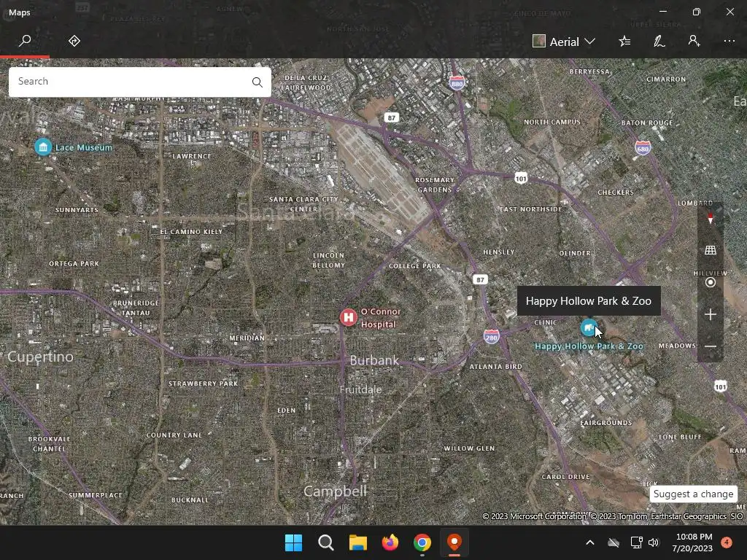This screenshot has width=747, height=560.
Task: Open the Windows Start menu
Action: point(293,542)
